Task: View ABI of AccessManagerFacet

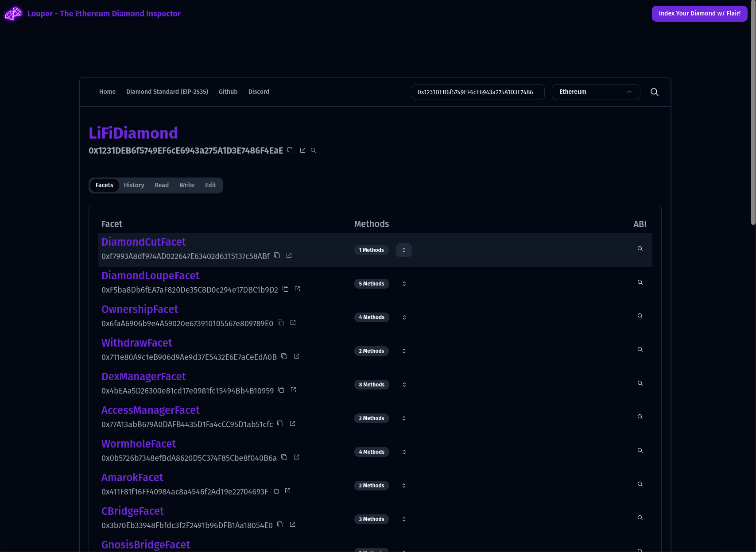Action: click(x=640, y=417)
